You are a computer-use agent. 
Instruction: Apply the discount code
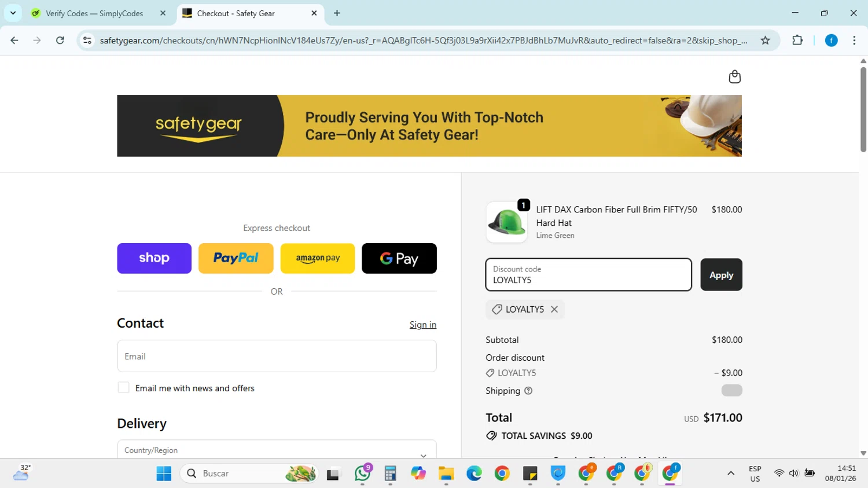point(721,275)
